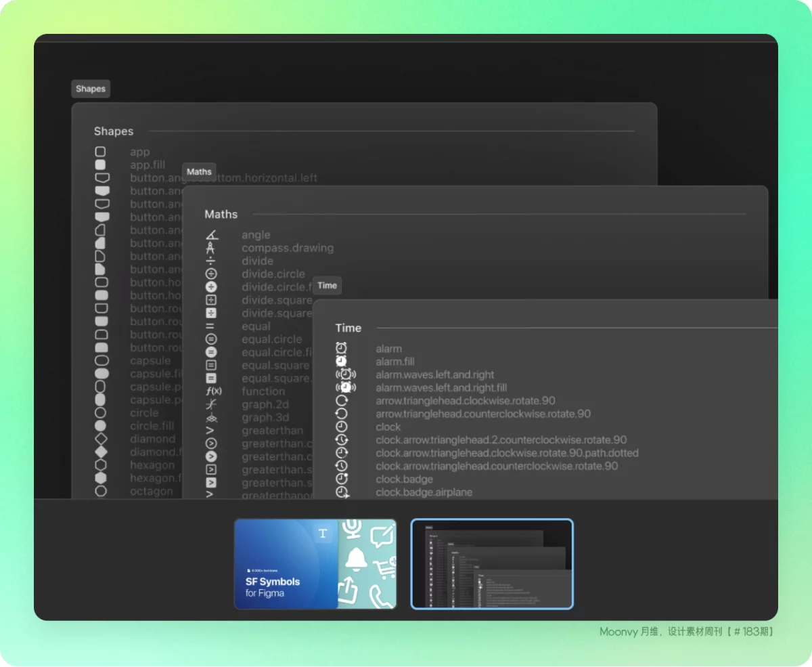Open the SF Symbols for Figma thumbnail

point(315,564)
